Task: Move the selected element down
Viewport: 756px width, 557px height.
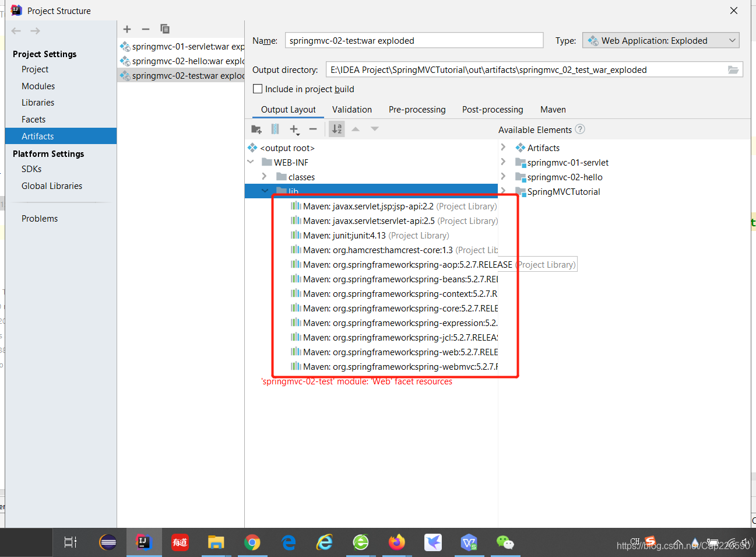Action: point(375,129)
